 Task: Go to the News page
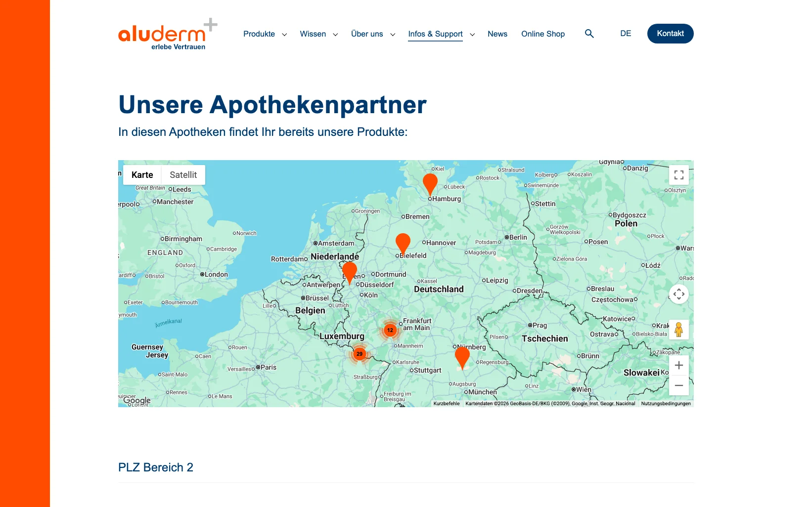(x=497, y=34)
